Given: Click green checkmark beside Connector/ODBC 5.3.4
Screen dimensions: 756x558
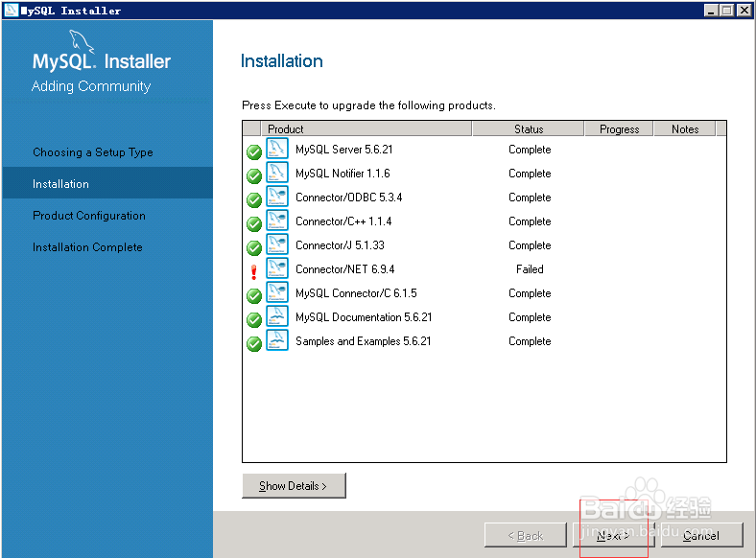Looking at the screenshot, I should 254,200.
